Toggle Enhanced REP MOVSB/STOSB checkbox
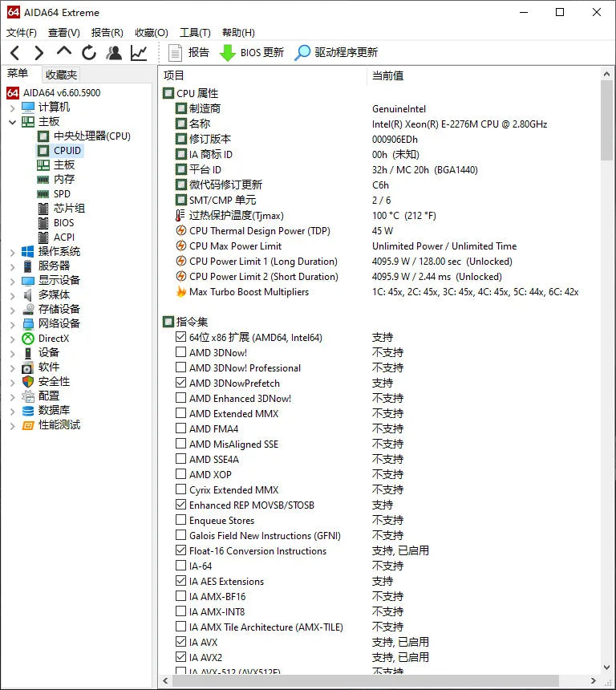This screenshot has height=690, width=616. click(x=180, y=505)
